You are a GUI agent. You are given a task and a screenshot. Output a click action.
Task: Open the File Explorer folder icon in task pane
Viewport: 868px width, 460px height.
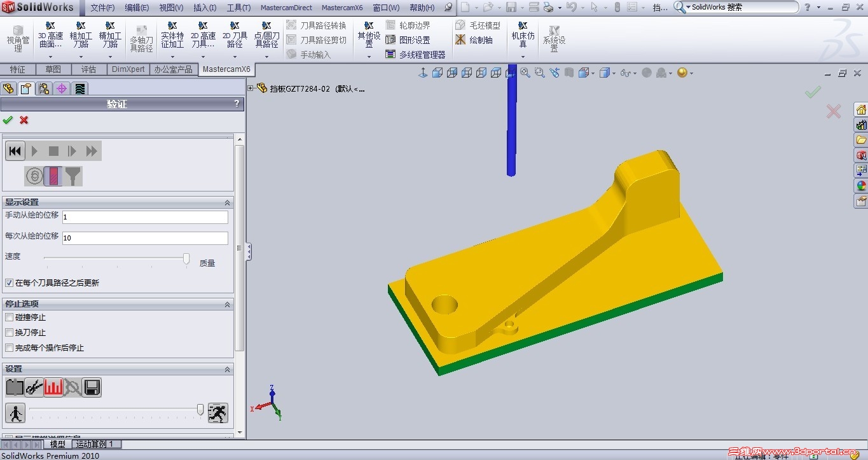click(861, 140)
